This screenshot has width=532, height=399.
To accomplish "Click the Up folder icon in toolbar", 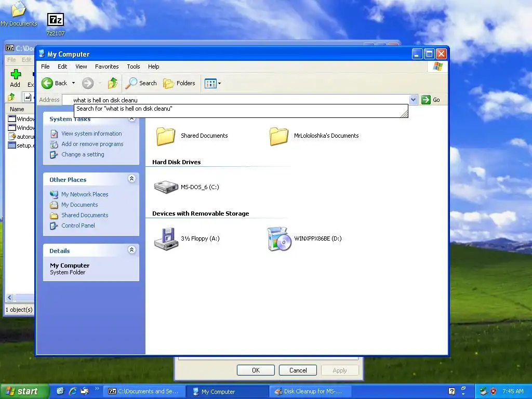I will tap(112, 83).
